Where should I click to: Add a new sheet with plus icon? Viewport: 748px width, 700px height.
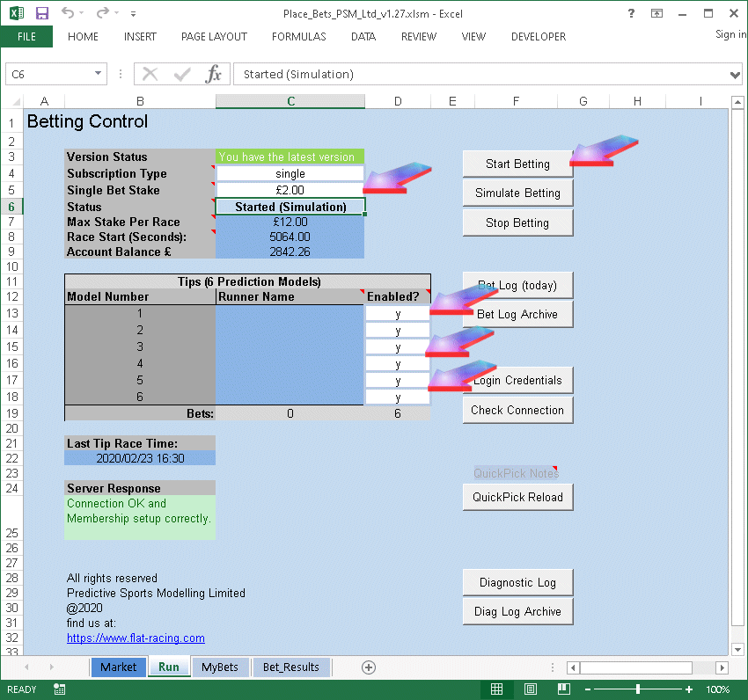[x=369, y=667]
